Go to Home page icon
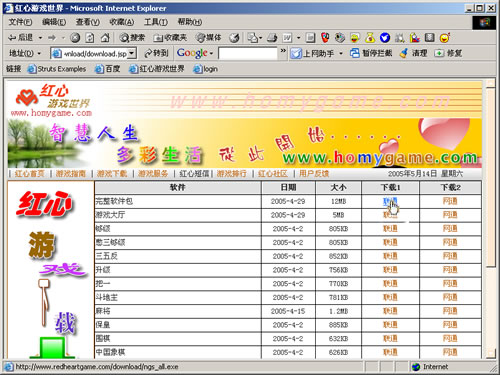Image resolution: width=500 pixels, height=375 pixels. 105,38
